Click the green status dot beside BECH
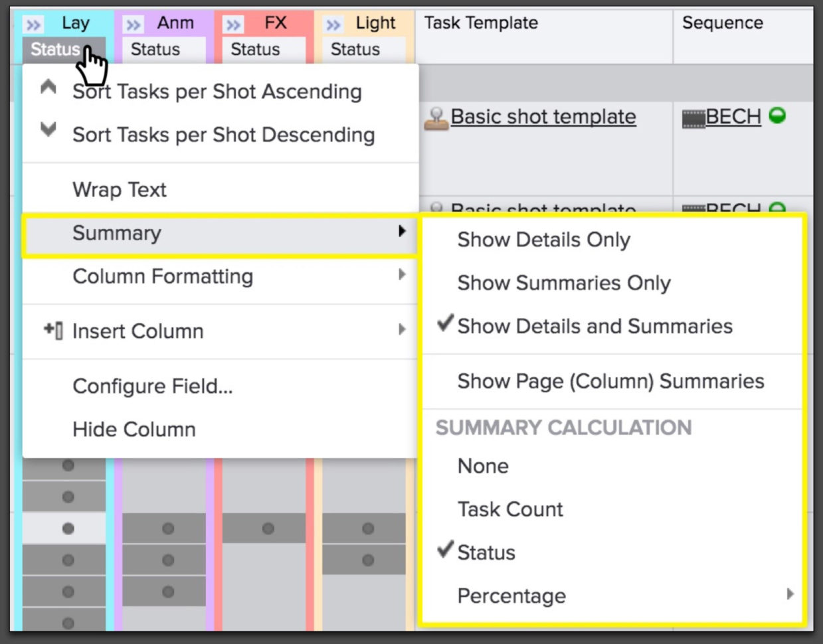The height and width of the screenshot is (644, 823). point(777,116)
